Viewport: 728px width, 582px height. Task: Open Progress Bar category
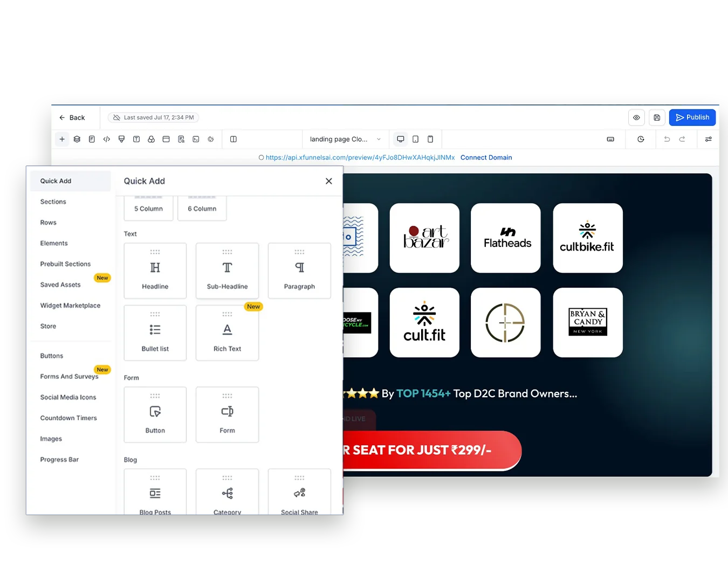click(59, 460)
